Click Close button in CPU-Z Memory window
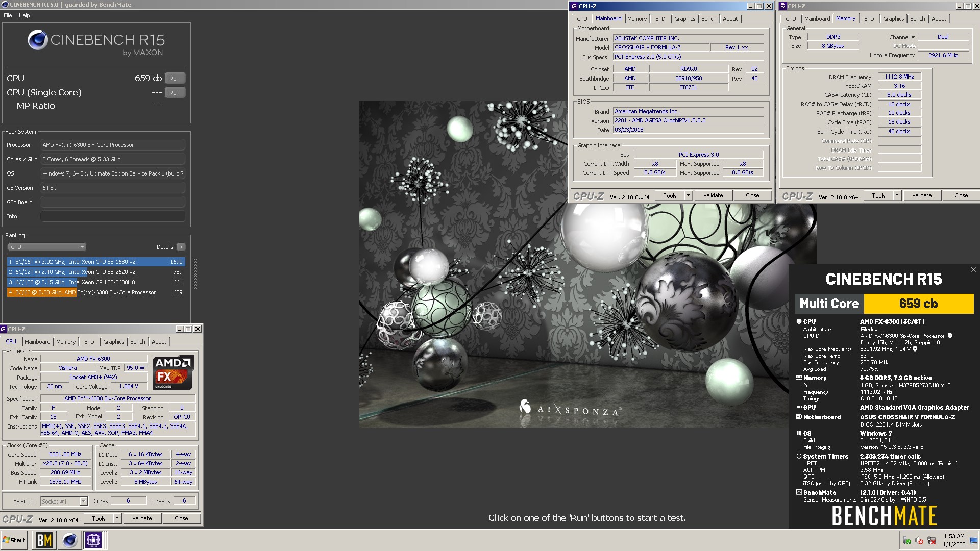980x551 pixels. point(961,195)
